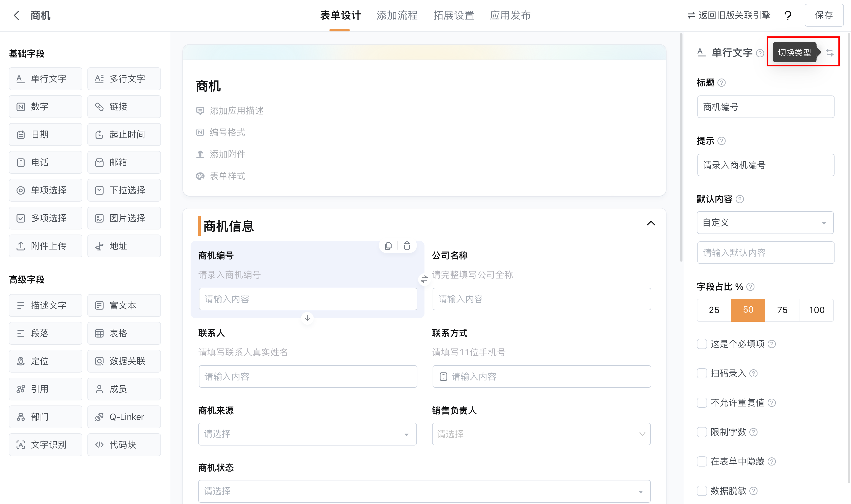Click 返回旧版关联引擎 link

pos(729,15)
